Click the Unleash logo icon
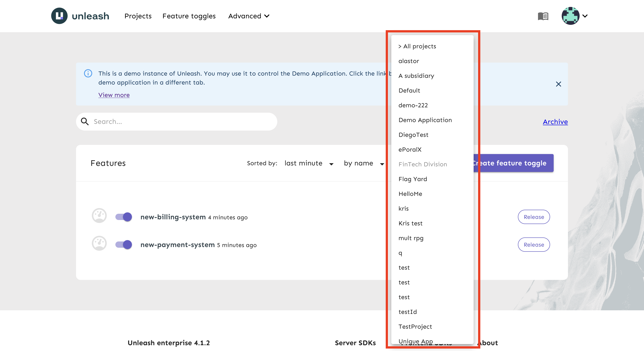 [x=59, y=16]
